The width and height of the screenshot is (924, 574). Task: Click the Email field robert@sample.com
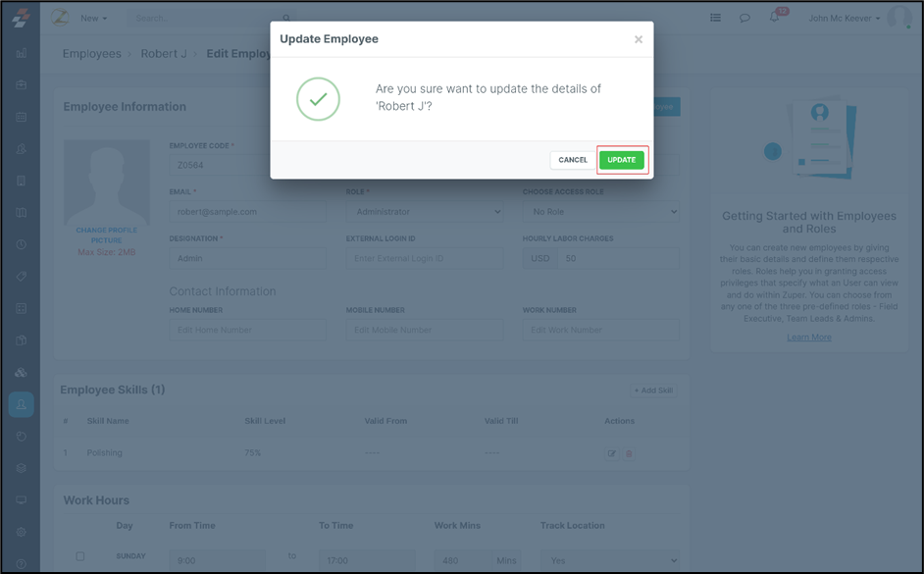[247, 212]
